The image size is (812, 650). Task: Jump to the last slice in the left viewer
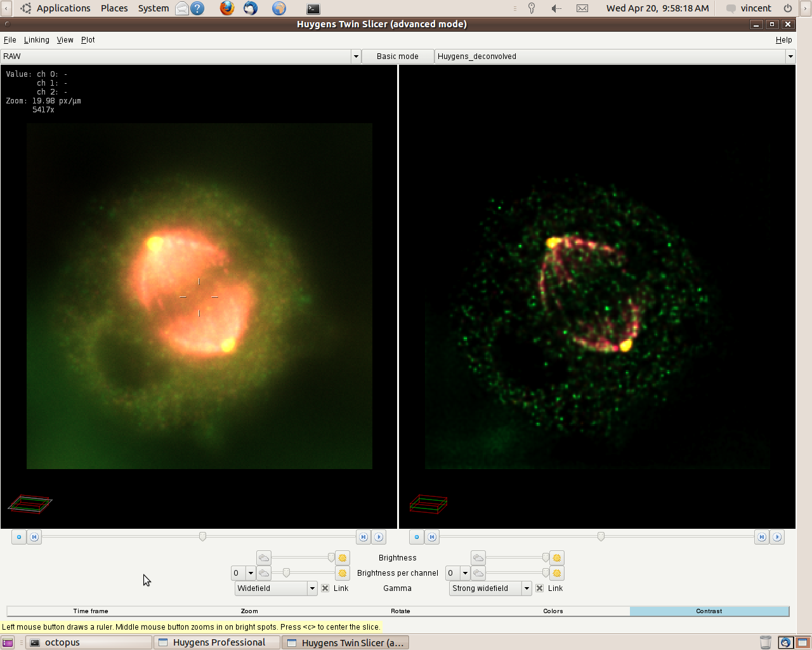pyautogui.click(x=363, y=537)
